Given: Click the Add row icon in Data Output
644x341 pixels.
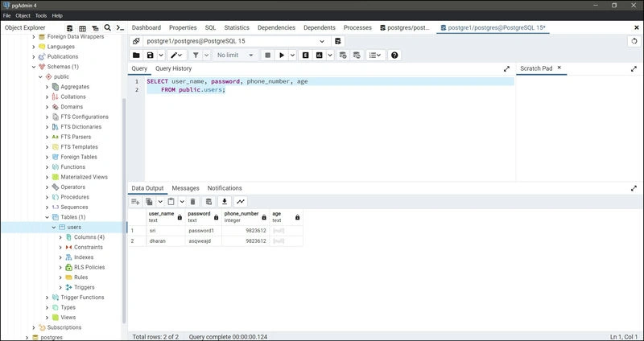Looking at the screenshot, I should point(135,202).
